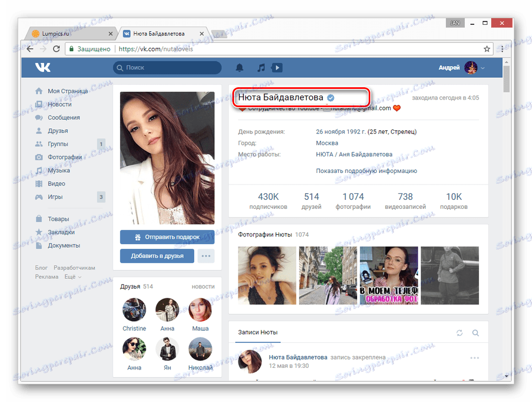Click Показать подробную информацию link

(x=366, y=171)
